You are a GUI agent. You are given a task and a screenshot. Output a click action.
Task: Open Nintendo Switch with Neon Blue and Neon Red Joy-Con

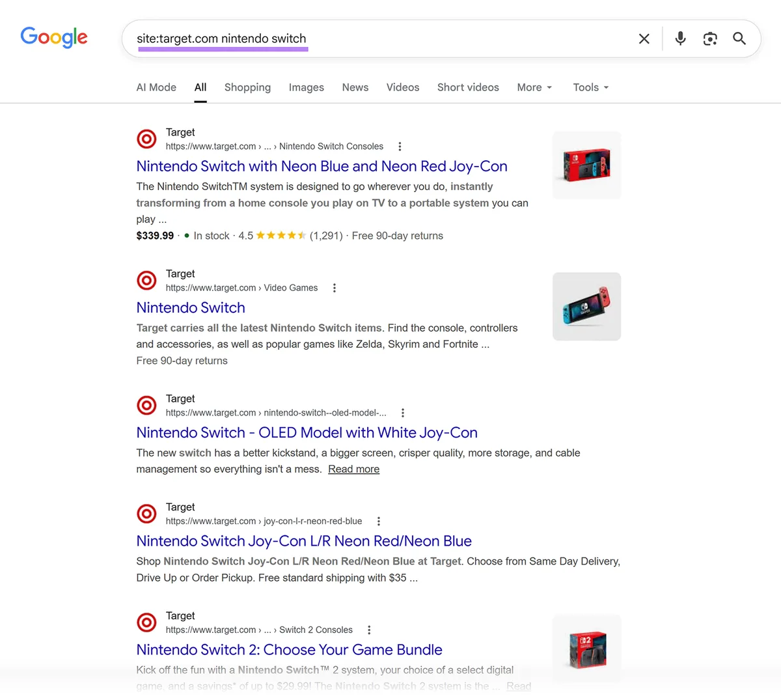tap(322, 167)
